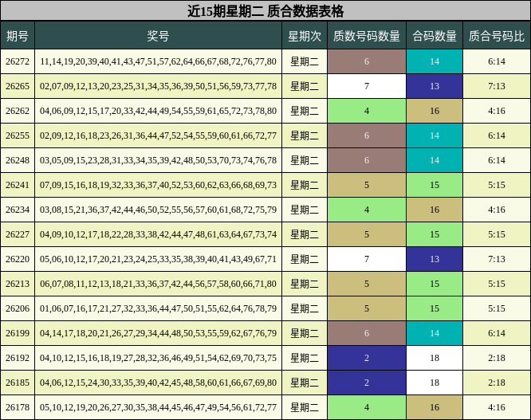Click the composite count 14 in row 26272
The width and height of the screenshot is (531, 420).
click(x=435, y=61)
